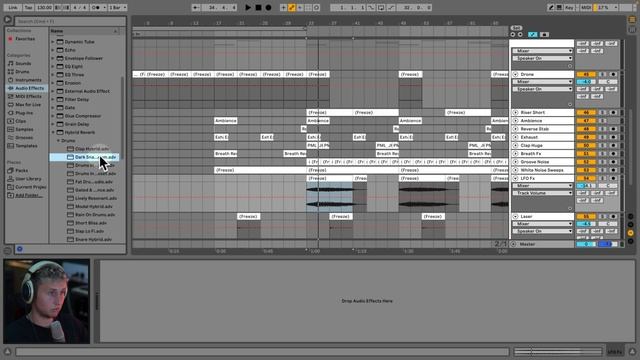Toggle the Follow playback button
This screenshot has height=360, width=640.
point(196,7)
